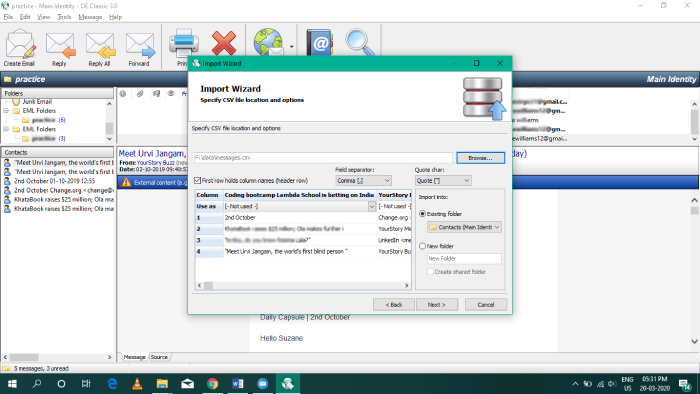Click the external content warning icon

click(x=126, y=182)
